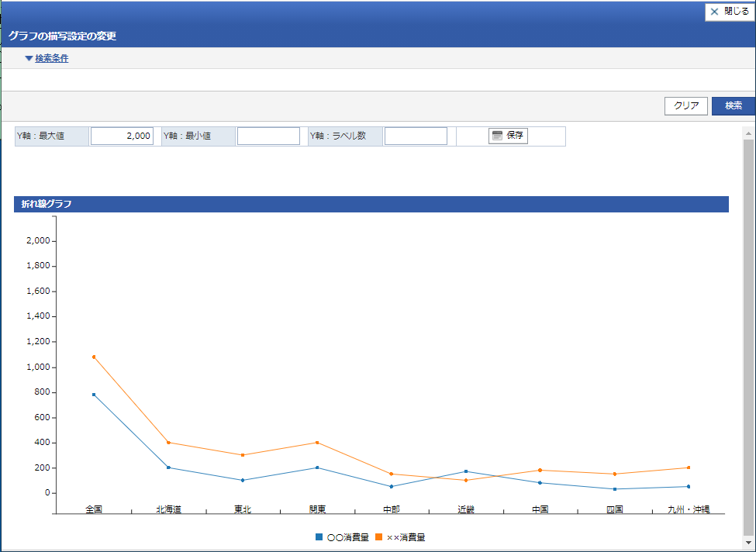The width and height of the screenshot is (756, 552).
Task: Click the 中部 x-axis label
Action: click(x=392, y=509)
